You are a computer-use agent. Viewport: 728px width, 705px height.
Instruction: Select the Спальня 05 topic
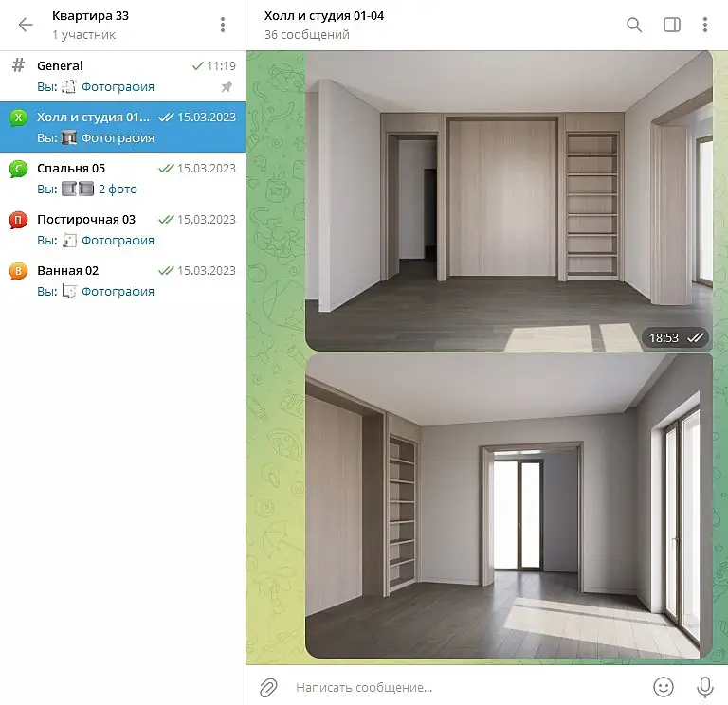coord(122,178)
